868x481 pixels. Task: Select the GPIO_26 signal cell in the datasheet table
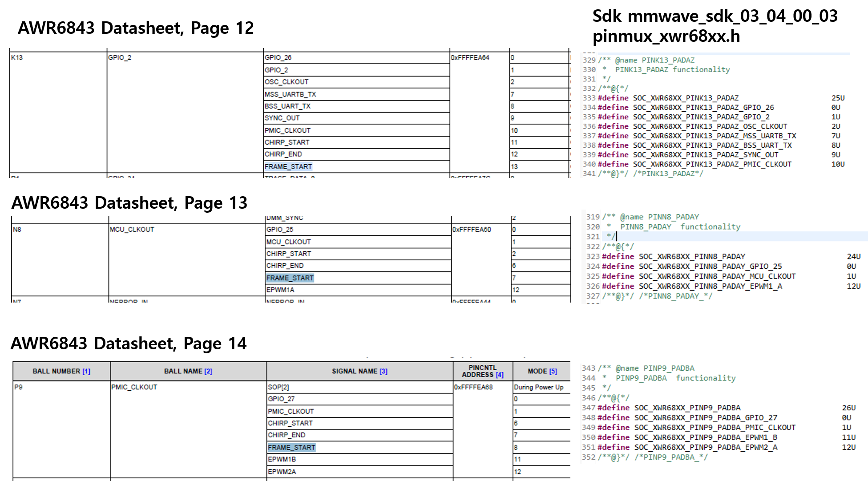click(x=356, y=58)
